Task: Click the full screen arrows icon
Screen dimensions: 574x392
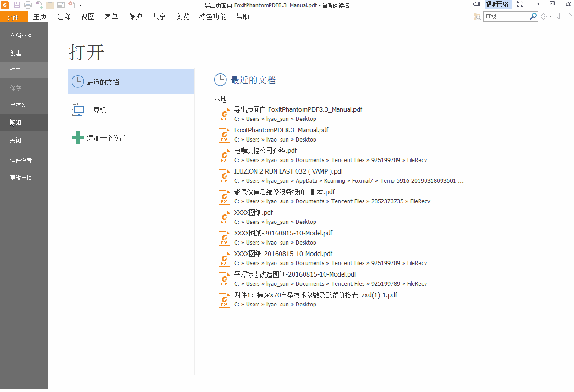Action: [x=520, y=4]
